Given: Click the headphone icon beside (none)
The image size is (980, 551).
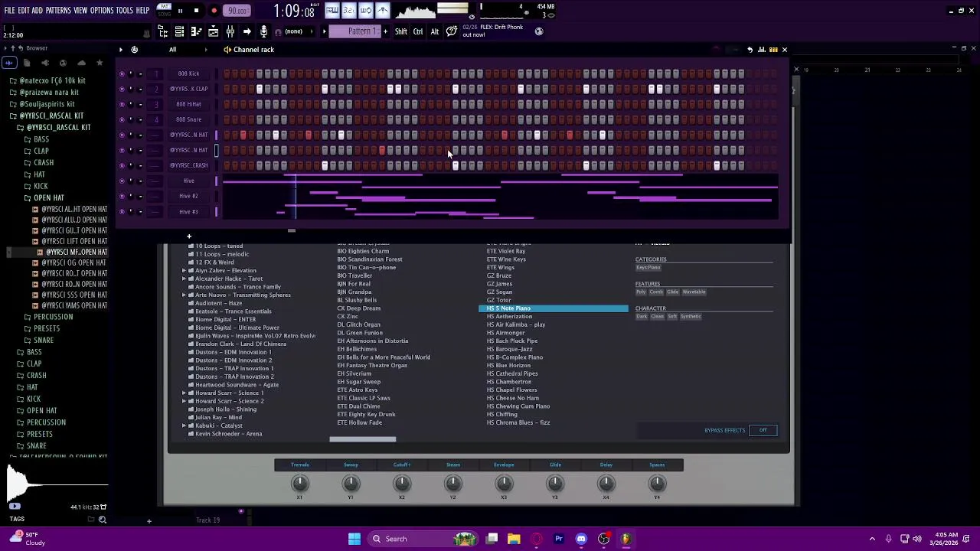Looking at the screenshot, I should [278, 32].
